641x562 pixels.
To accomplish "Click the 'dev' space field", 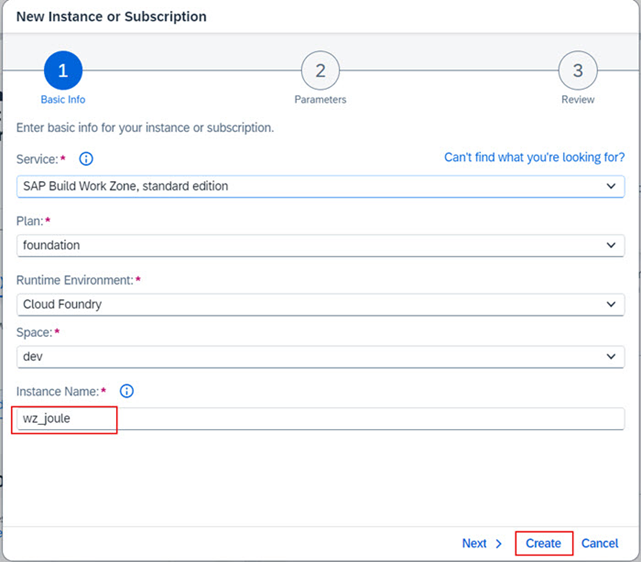I will click(x=300, y=357).
